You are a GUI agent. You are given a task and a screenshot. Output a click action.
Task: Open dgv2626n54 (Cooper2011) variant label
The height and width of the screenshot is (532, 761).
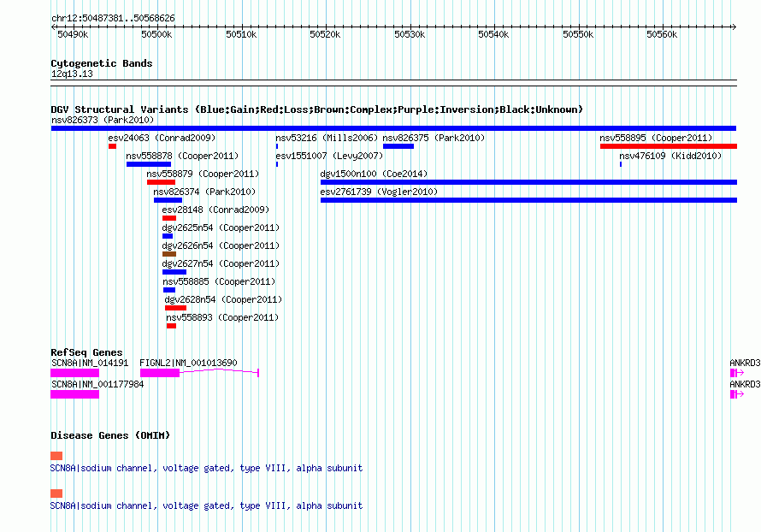221,245
